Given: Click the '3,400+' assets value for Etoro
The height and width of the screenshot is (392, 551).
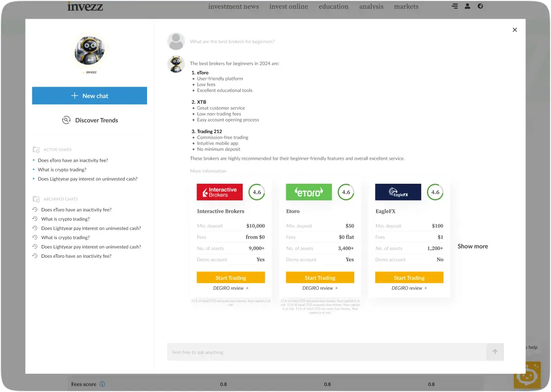Looking at the screenshot, I should pyautogui.click(x=346, y=248).
